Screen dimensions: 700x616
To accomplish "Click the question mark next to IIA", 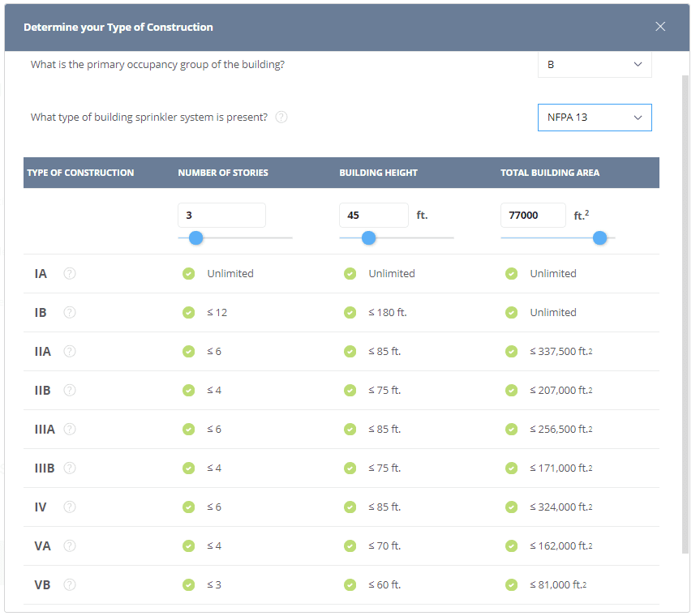I will [x=70, y=351].
